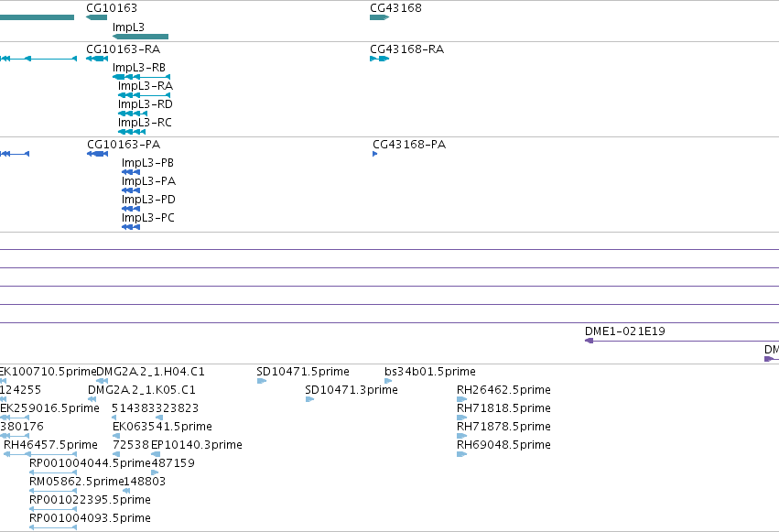
Task: Click feature 514383323823
Action: [155, 408]
